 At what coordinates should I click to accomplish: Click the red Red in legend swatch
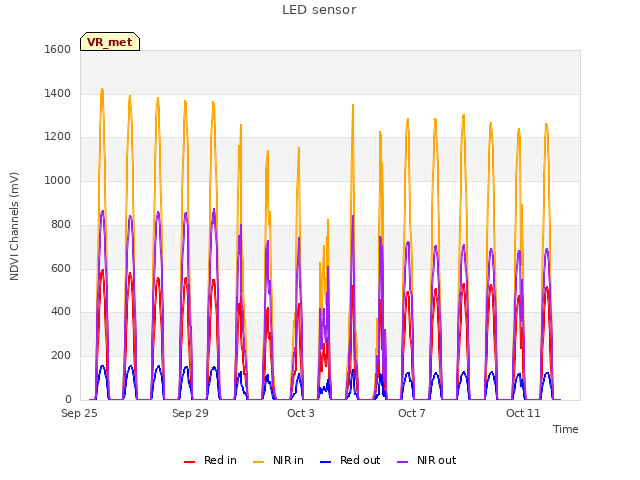(x=189, y=462)
